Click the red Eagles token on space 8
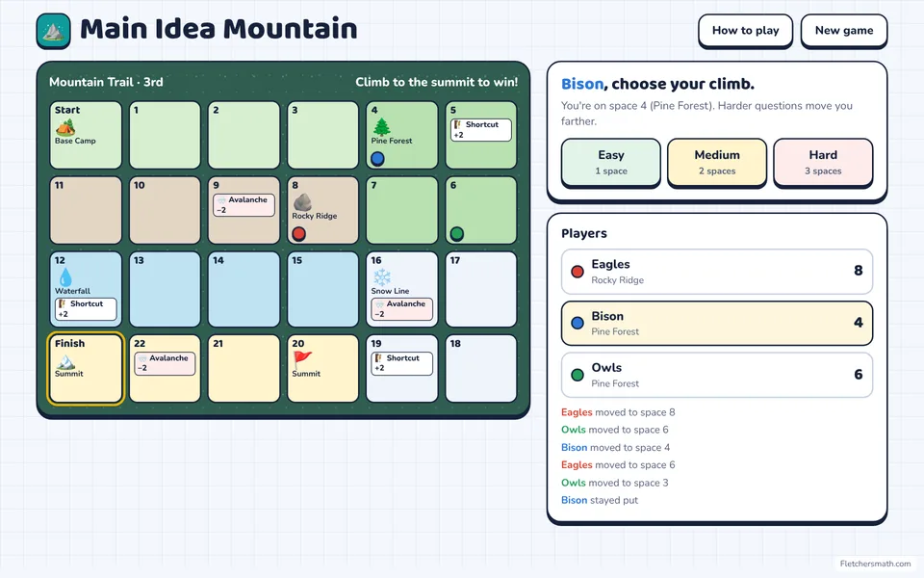The image size is (924, 578). tap(298, 233)
